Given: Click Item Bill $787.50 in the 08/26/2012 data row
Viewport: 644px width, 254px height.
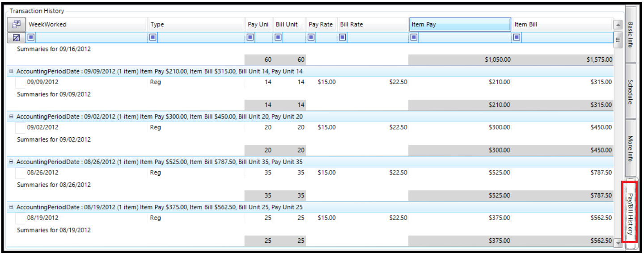Looking at the screenshot, I should [x=601, y=173].
